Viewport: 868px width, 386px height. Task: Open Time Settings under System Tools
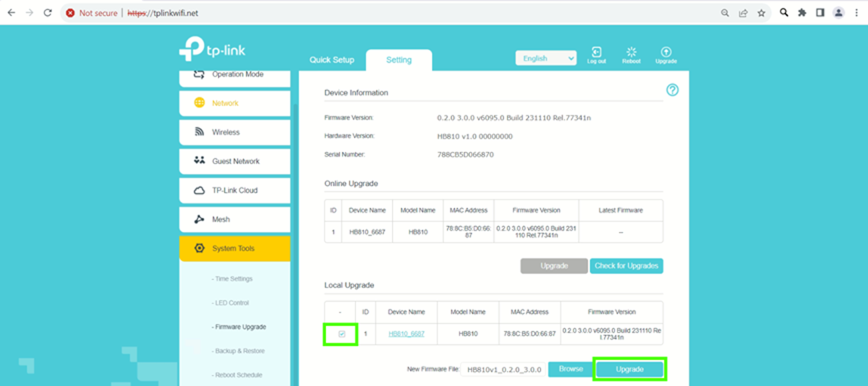232,279
